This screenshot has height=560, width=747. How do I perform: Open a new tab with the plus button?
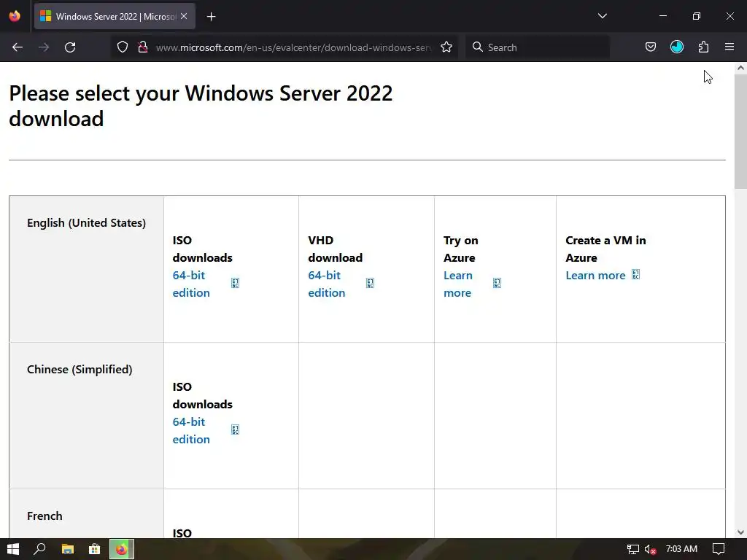211,17
